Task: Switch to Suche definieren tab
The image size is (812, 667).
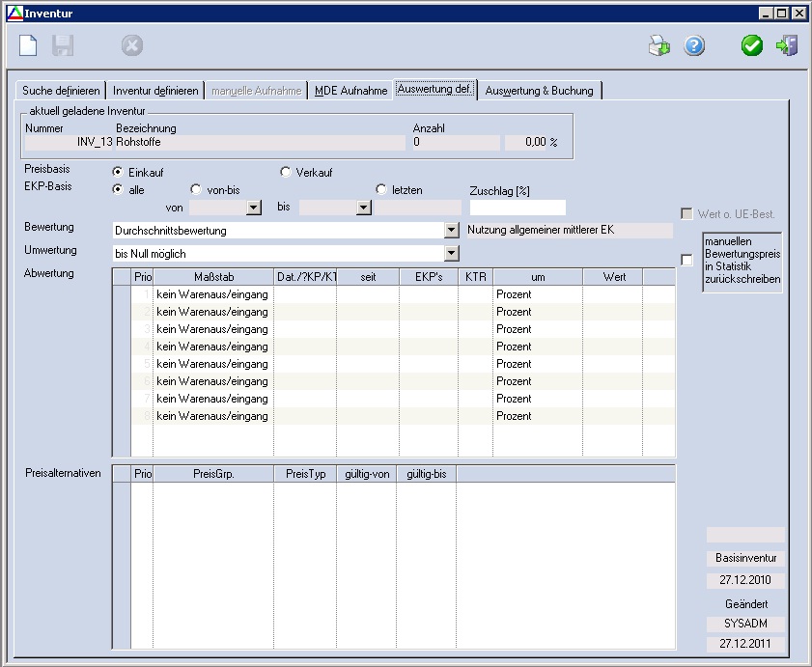Action: coord(61,91)
